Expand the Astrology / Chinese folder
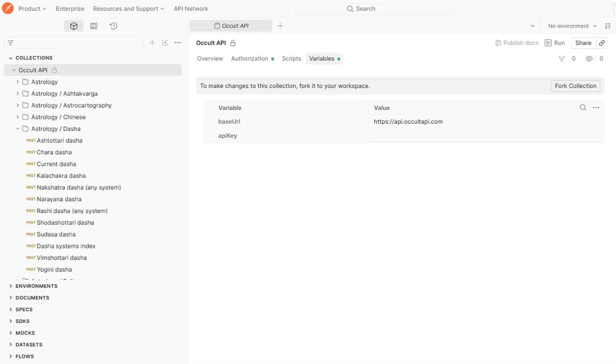 (18, 117)
